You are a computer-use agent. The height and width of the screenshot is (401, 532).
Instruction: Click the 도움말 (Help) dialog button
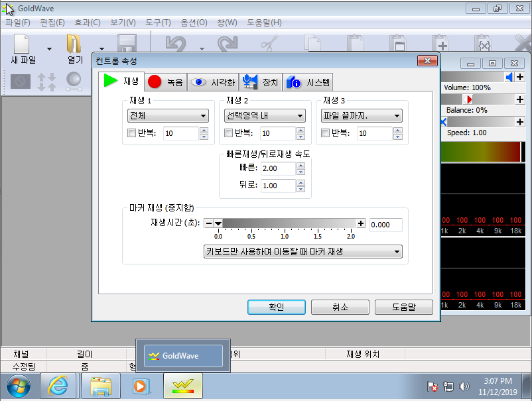[x=404, y=307]
